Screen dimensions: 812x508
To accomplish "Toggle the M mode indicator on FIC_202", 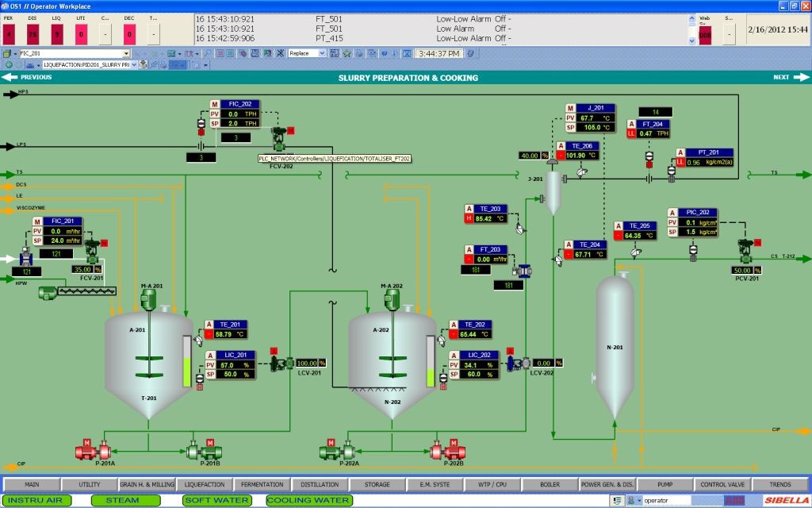I will point(214,104).
